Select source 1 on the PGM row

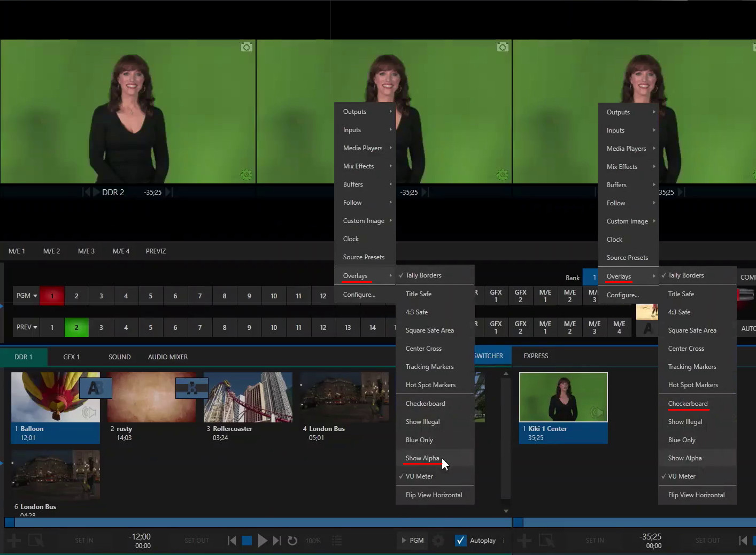tap(52, 296)
